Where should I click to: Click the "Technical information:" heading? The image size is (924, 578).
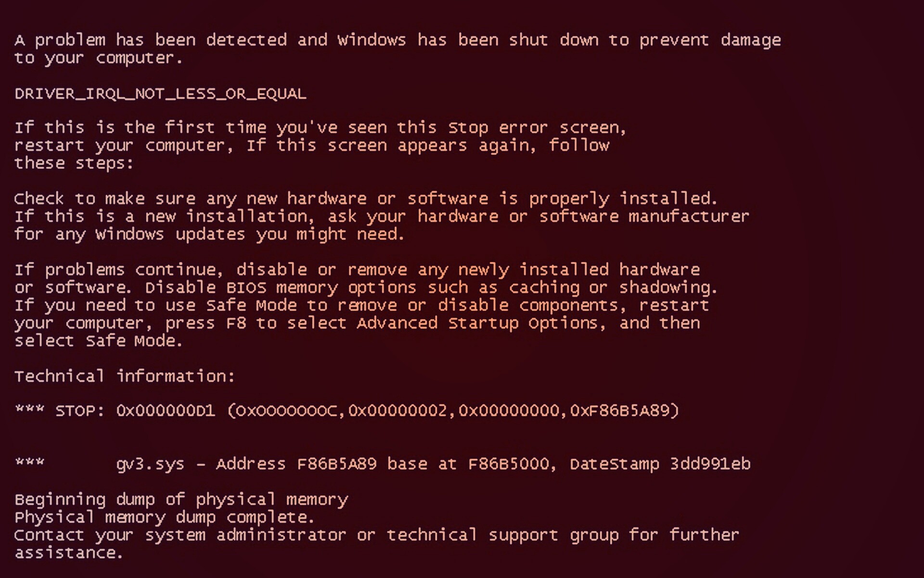point(124,376)
